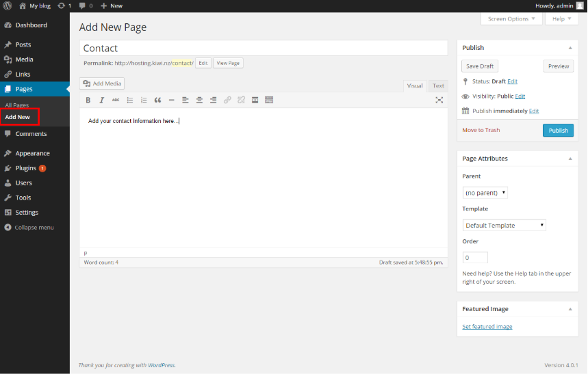Click the Preview button
588x374 pixels.
(559, 66)
